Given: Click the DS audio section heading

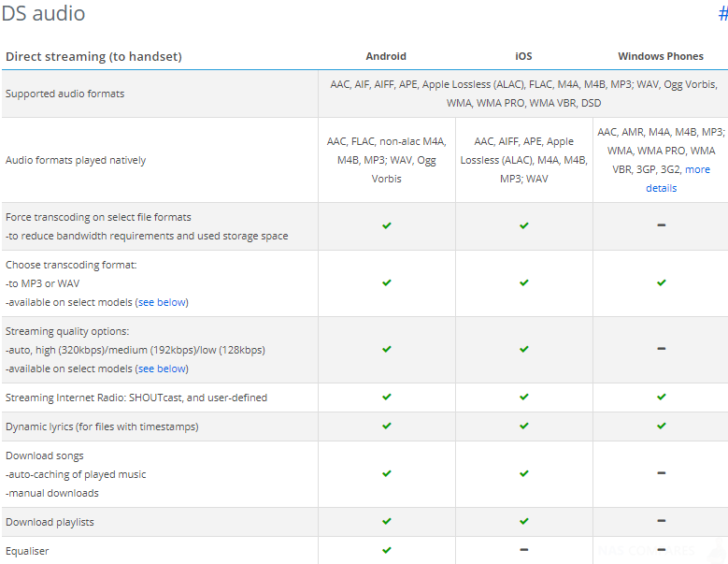Looking at the screenshot, I should pyautogui.click(x=44, y=13).
